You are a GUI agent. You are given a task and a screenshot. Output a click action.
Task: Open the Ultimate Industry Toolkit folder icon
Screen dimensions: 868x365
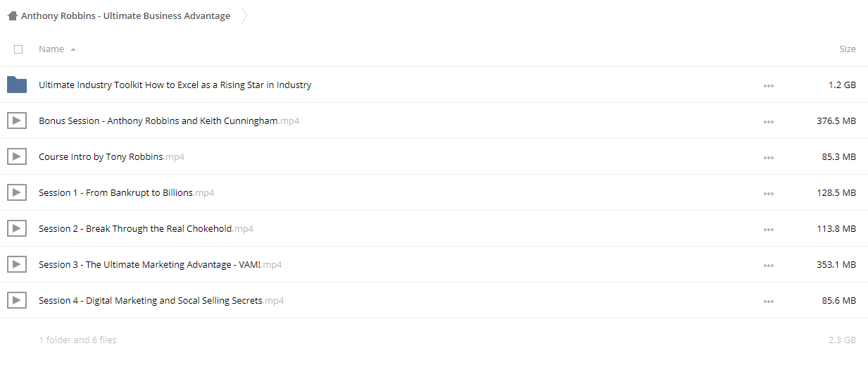point(17,85)
